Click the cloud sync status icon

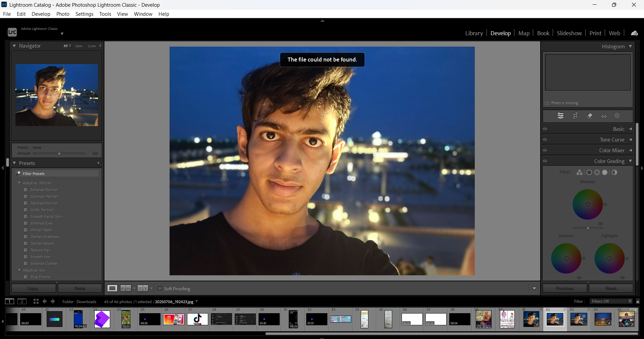[634, 33]
